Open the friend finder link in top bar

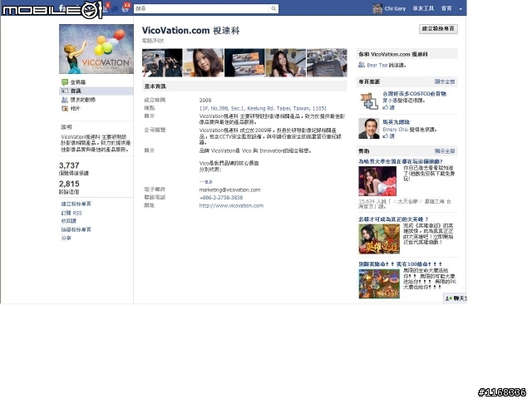423,9
